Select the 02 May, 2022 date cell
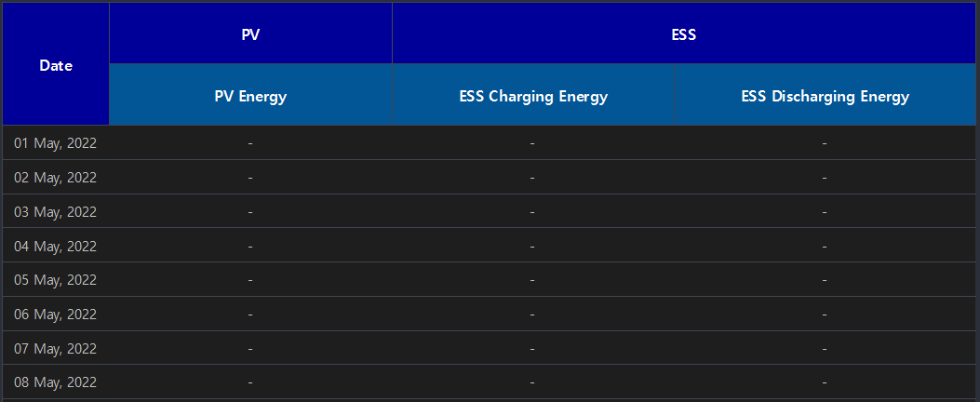The width and height of the screenshot is (980, 402). (56, 178)
